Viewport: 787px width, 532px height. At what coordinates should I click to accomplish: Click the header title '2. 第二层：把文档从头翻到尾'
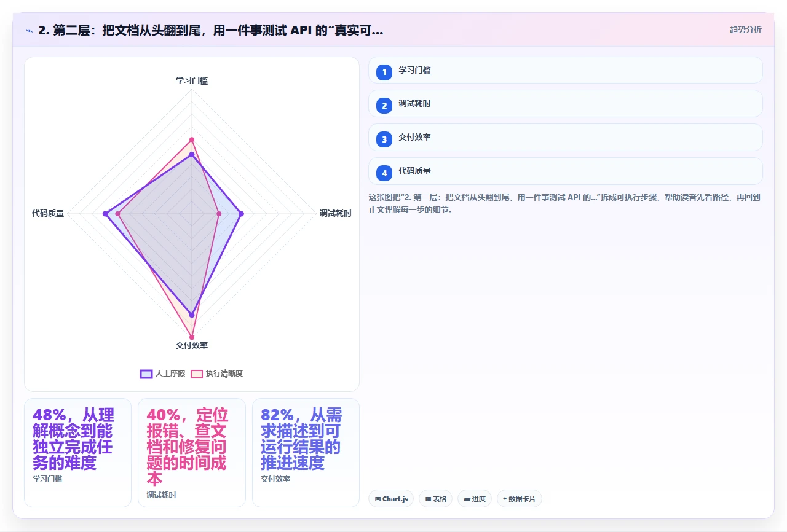[x=211, y=30]
